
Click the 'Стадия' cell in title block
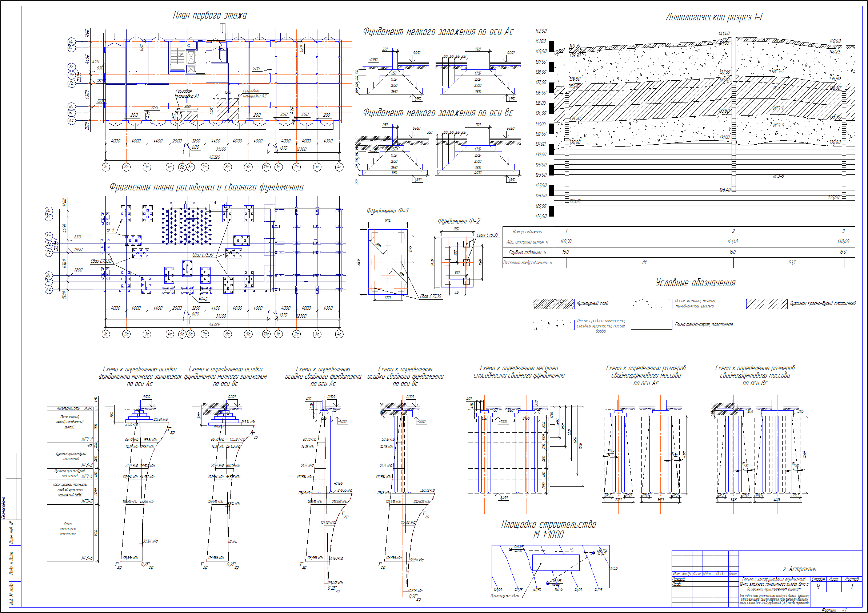click(818, 579)
